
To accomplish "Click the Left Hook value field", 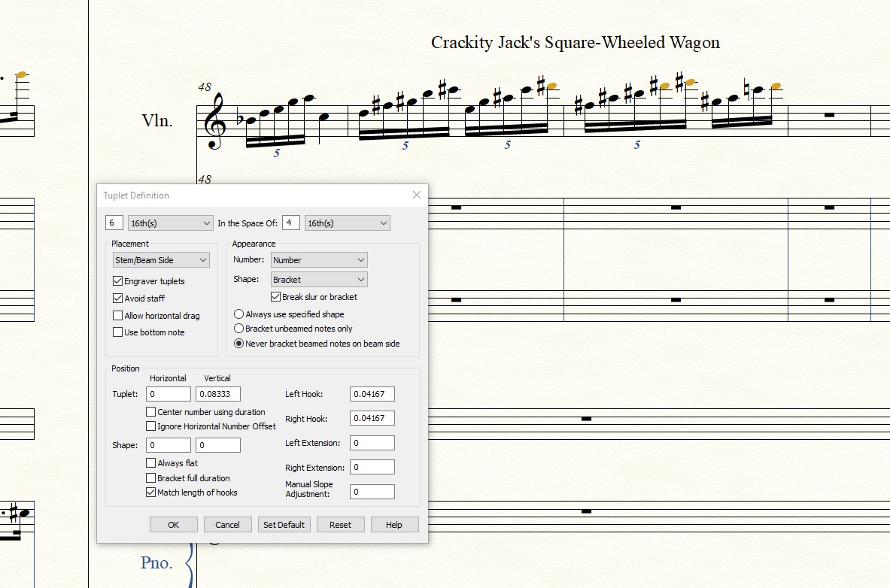I will pos(372,394).
